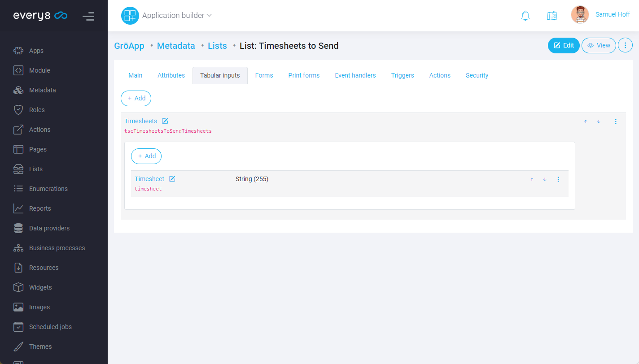Move Timesheet attribute row down
The height and width of the screenshot is (364, 639).
coord(545,179)
